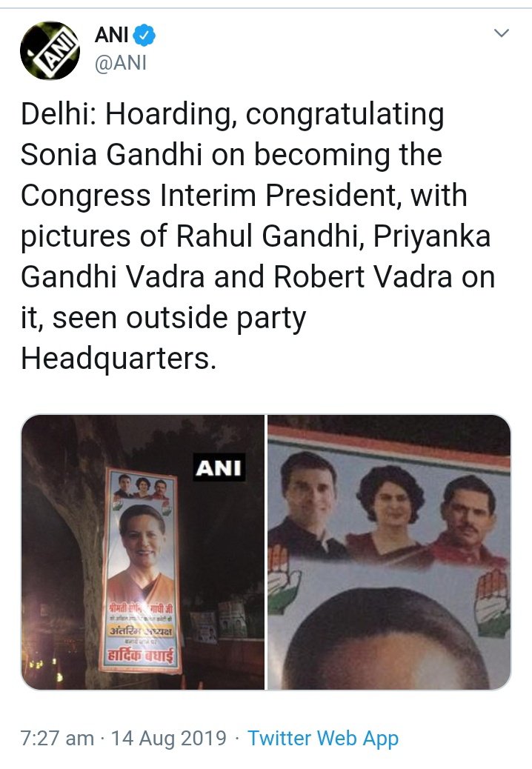Open the left hoarding photo

coord(143,552)
